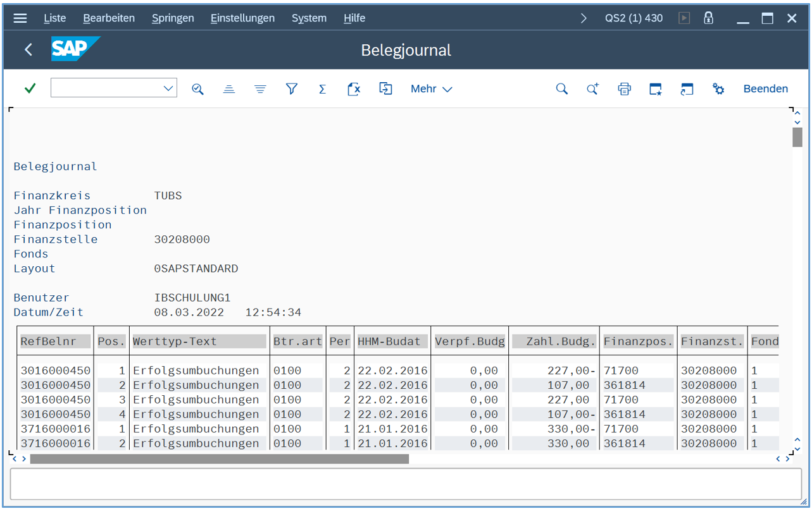This screenshot has width=812, height=509.
Task: Click the green checkmark Enter icon
Action: pos(30,89)
